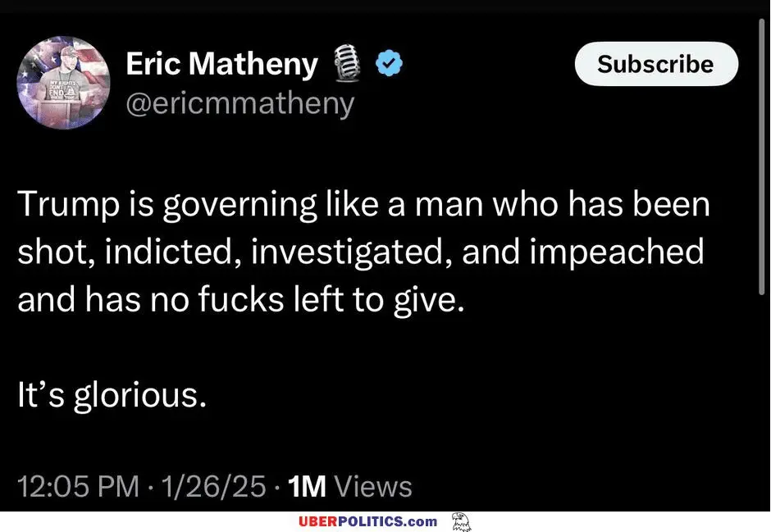Open the 1M Views count
The width and height of the screenshot is (771, 532).
coord(351,487)
